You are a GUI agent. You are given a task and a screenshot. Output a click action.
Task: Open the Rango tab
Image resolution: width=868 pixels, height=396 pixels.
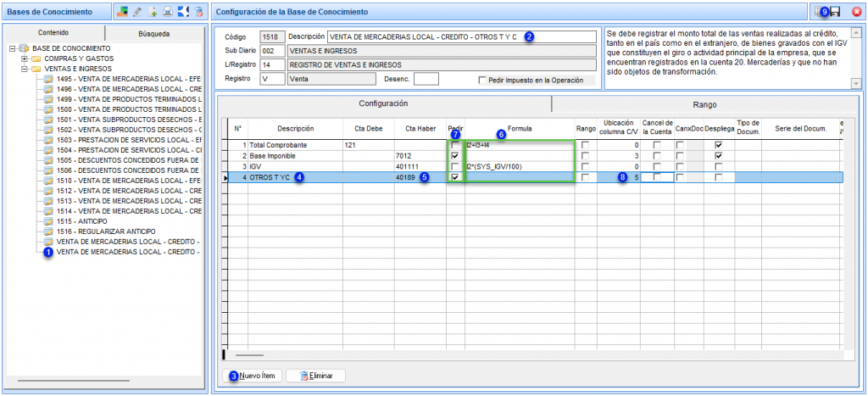[704, 104]
